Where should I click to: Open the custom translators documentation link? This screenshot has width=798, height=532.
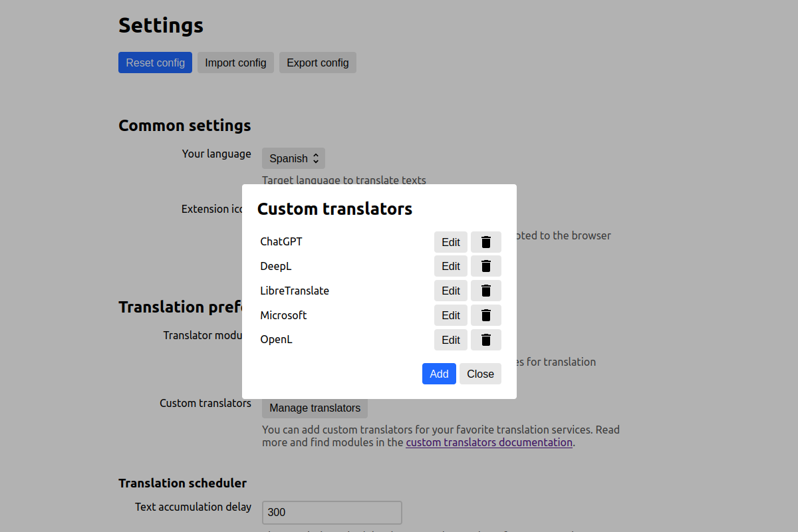(489, 442)
